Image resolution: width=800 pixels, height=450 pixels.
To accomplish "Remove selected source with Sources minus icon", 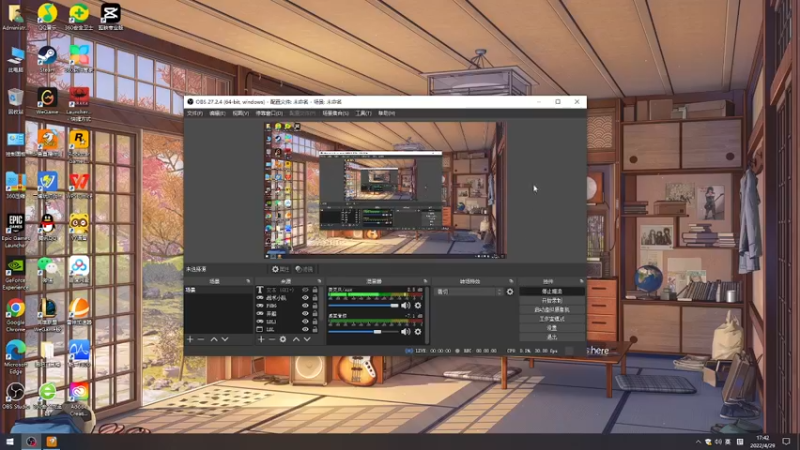I will (272, 339).
